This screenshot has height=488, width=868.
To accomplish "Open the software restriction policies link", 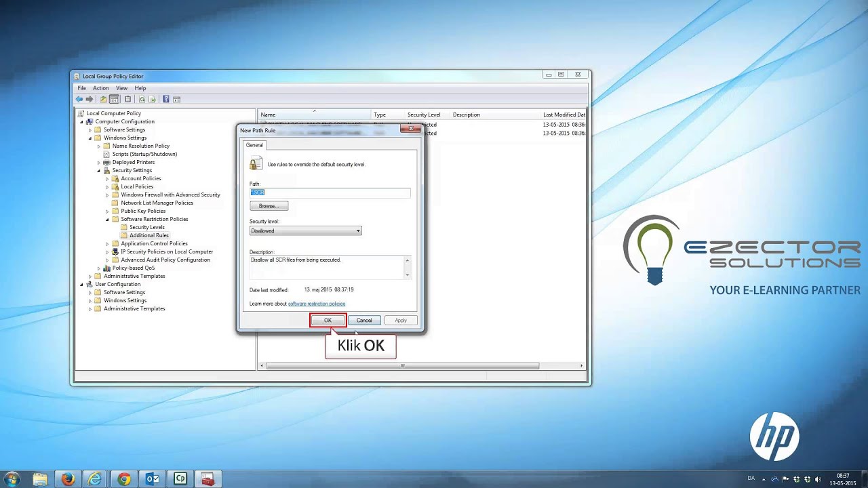I will coord(317,304).
